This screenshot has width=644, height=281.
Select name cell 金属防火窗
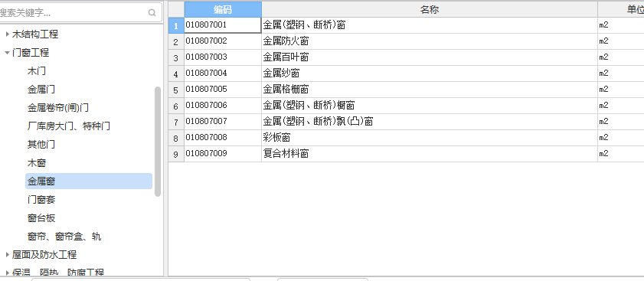(x=430, y=41)
